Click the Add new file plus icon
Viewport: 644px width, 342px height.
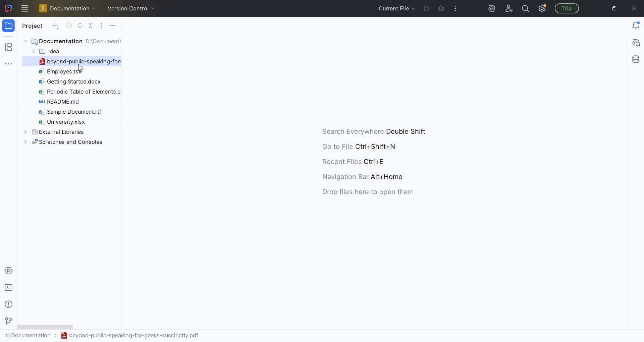coord(55,26)
